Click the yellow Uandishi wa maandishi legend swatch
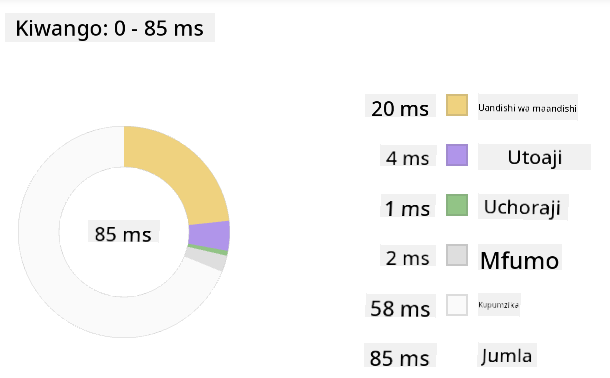The height and width of the screenshot is (378, 610). pos(457,105)
